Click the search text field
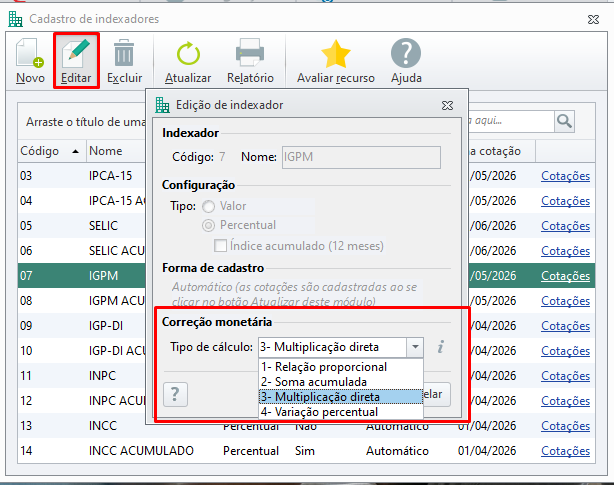This screenshot has width=614, height=485. pos(511,121)
